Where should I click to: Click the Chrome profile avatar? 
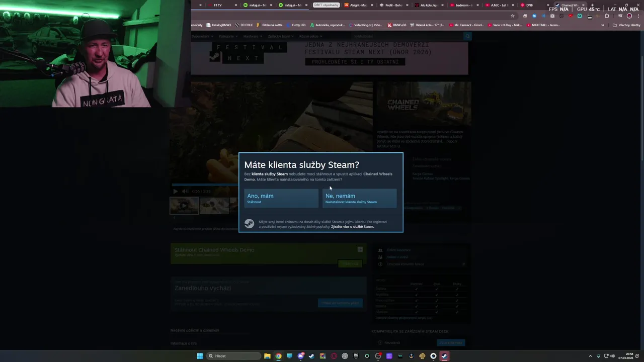(629, 16)
